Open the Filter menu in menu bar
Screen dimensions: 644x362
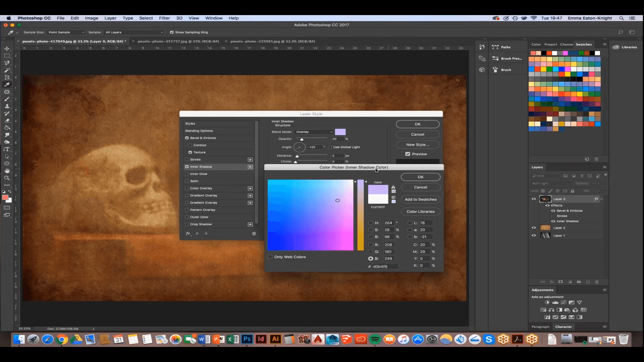[x=164, y=18]
